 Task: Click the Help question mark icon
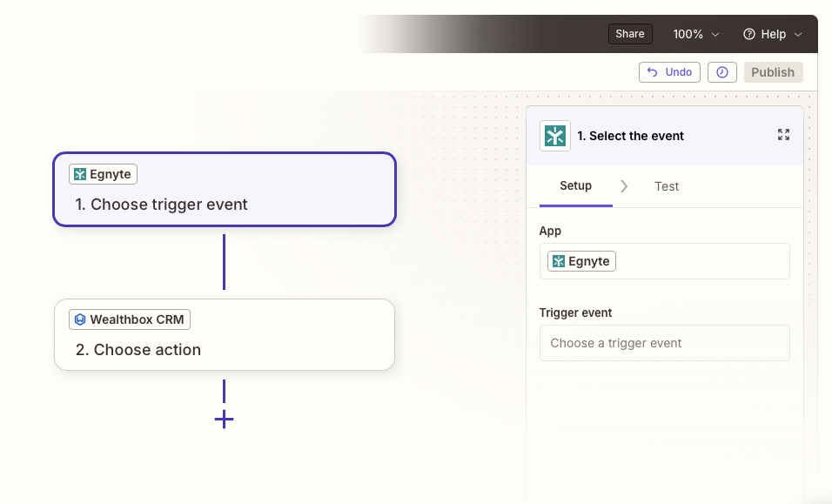749,34
